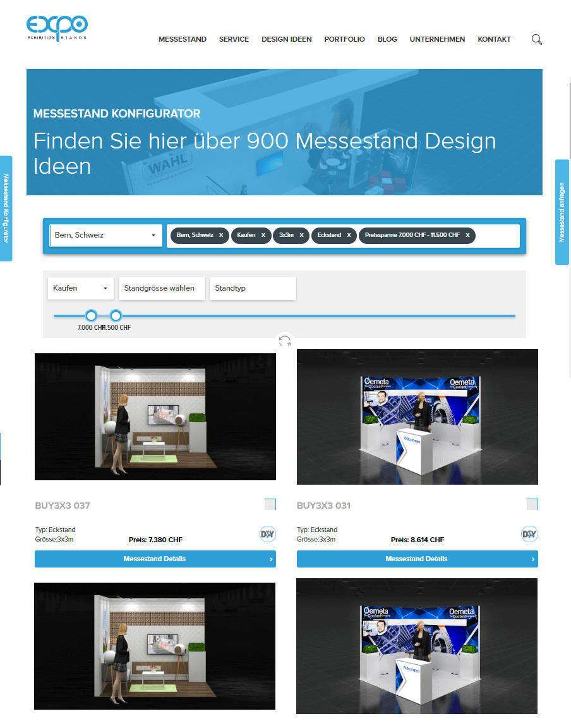
Task: Click the search magnifier icon
Action: (x=536, y=39)
